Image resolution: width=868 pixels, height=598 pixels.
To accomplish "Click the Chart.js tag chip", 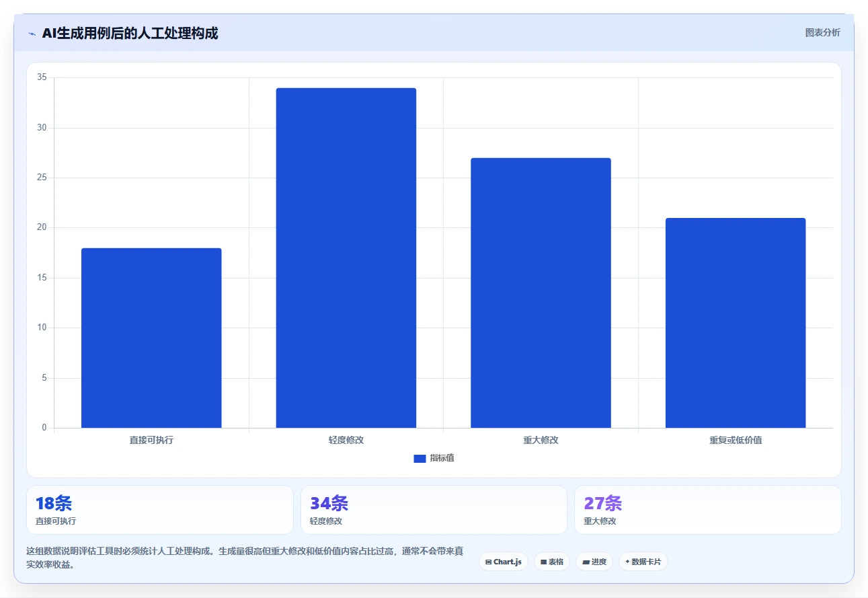I will [504, 562].
